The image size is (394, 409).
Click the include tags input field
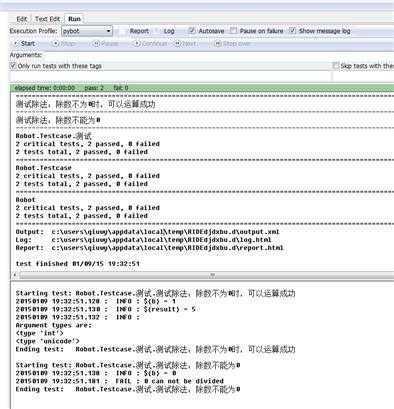pos(170,76)
